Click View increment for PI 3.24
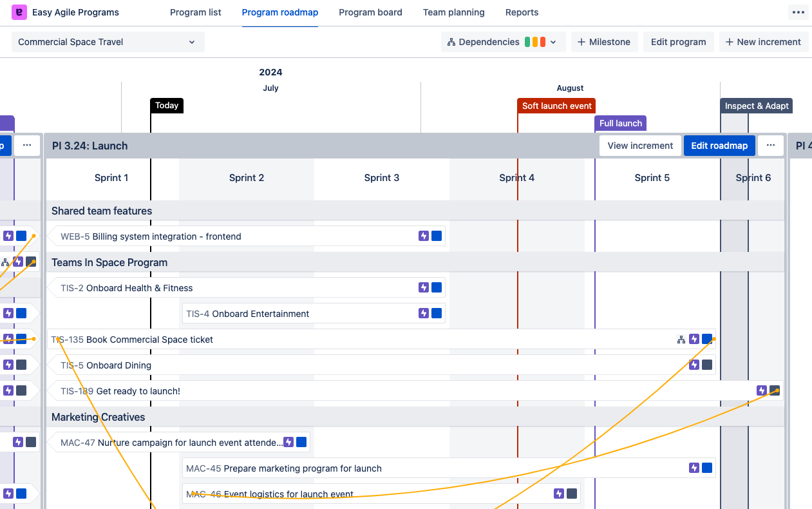This screenshot has width=812, height=509. pos(640,146)
